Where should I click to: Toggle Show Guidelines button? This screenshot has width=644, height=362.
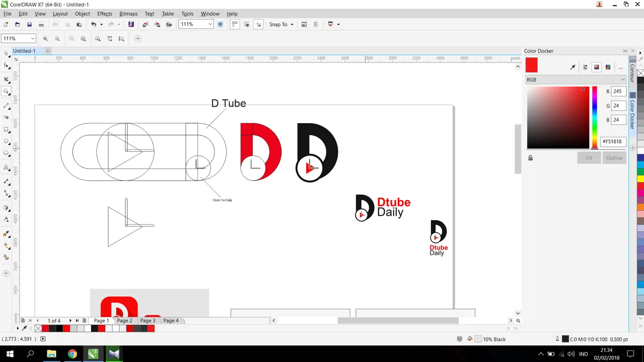click(x=258, y=24)
